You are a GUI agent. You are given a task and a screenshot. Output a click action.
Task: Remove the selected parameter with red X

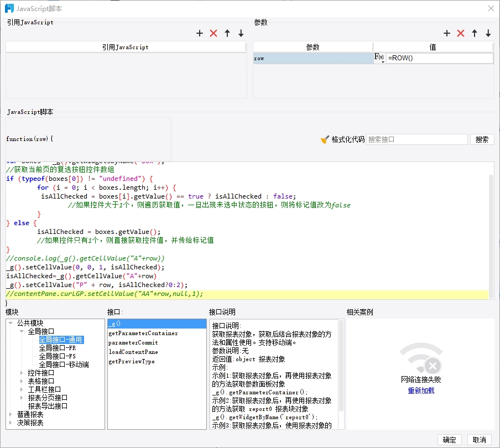[x=461, y=34]
